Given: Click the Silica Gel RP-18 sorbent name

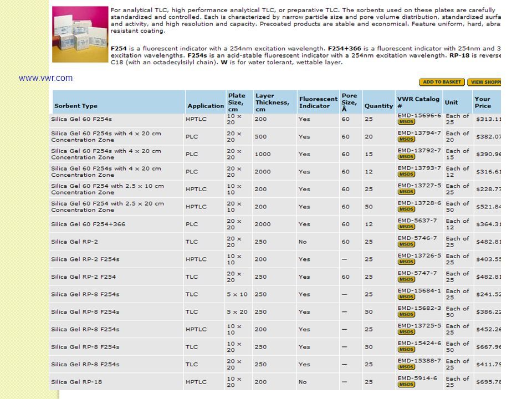Looking at the screenshot, I should pos(76,382).
